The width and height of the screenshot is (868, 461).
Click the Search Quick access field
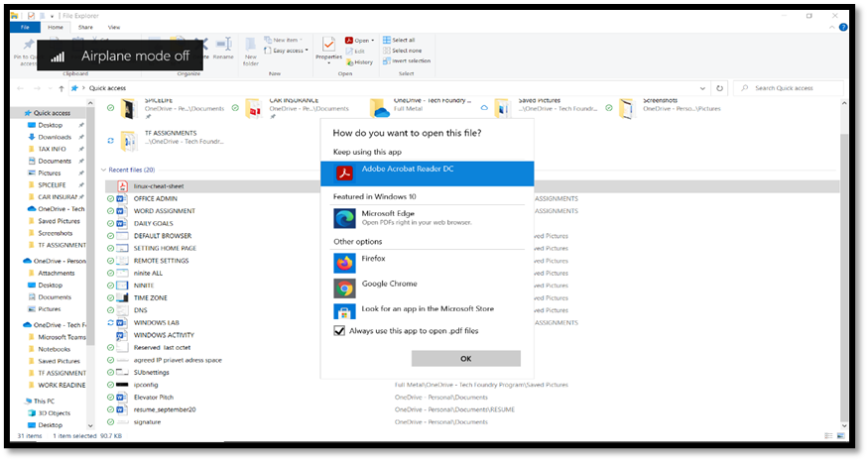click(x=789, y=88)
